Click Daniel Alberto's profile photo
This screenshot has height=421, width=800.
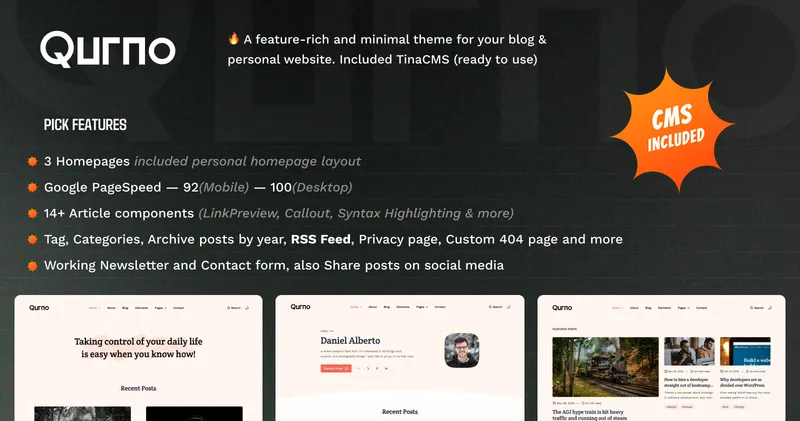(x=465, y=352)
